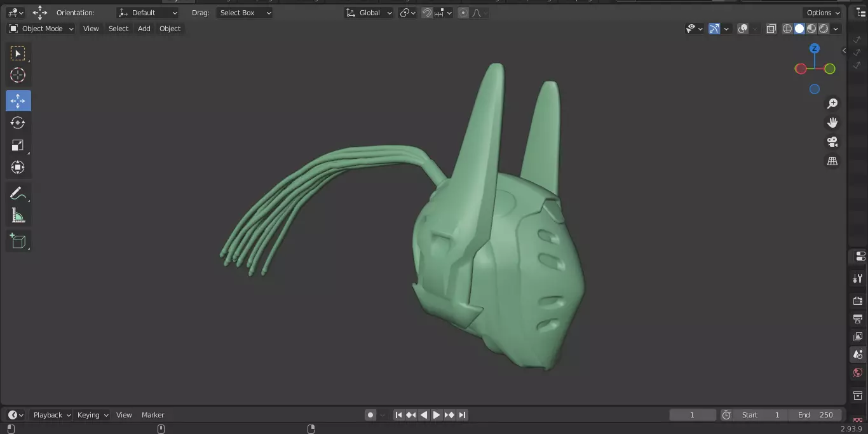The width and height of the screenshot is (868, 434).
Task: Open the timeline editor type dropdown
Action: [16, 415]
